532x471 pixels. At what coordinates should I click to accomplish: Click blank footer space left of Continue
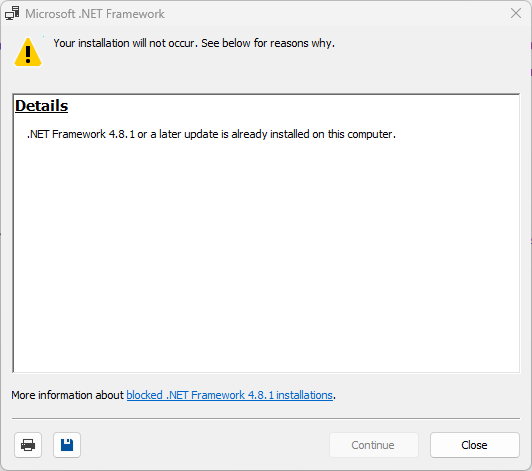(x=204, y=445)
